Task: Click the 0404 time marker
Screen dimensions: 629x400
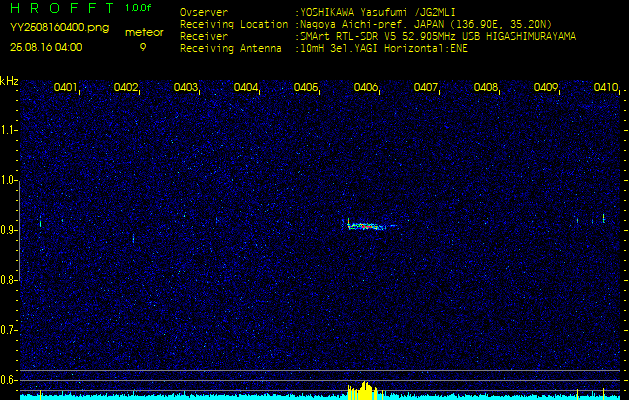Action: click(246, 87)
